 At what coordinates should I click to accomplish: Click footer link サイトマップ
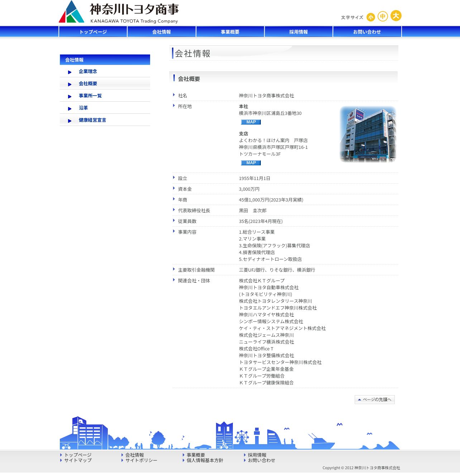point(78,461)
